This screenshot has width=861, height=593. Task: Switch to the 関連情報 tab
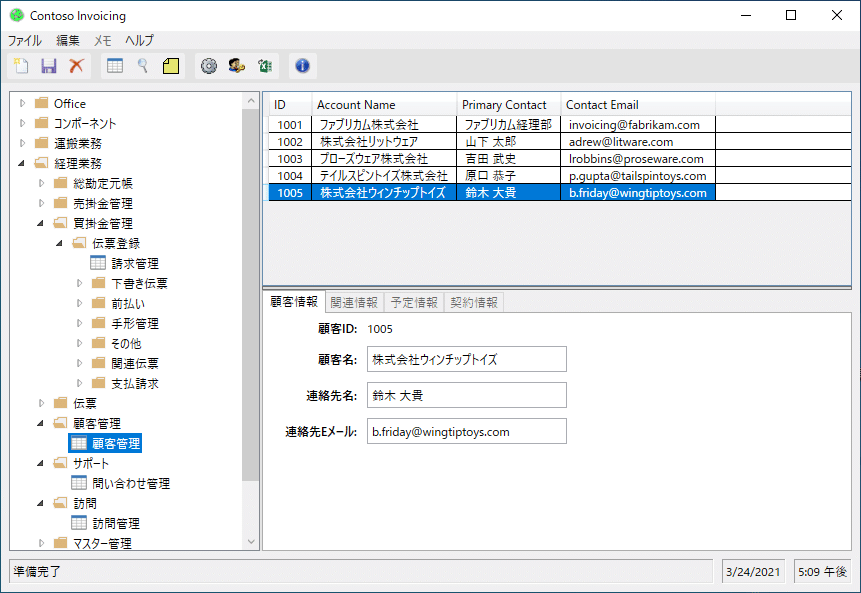click(354, 303)
